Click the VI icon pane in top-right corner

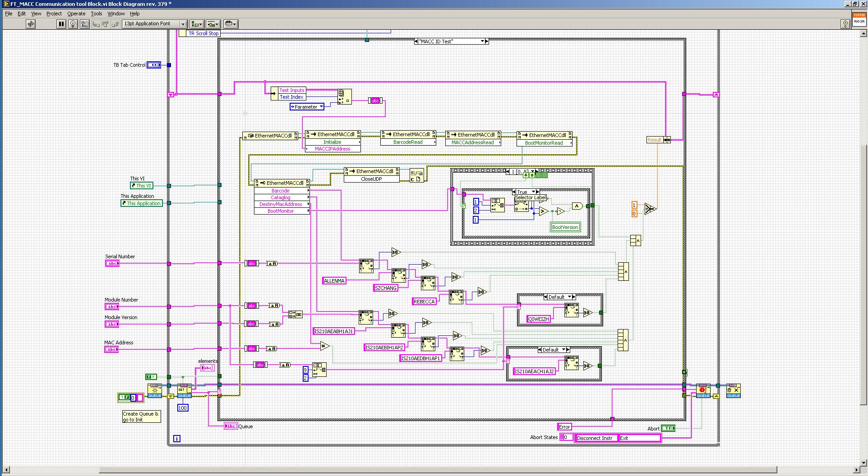tap(859, 19)
